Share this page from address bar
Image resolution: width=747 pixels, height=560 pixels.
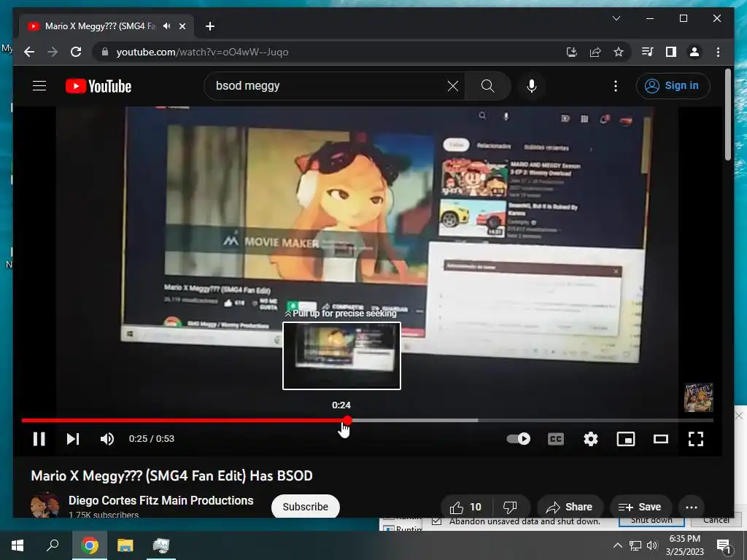tap(595, 52)
